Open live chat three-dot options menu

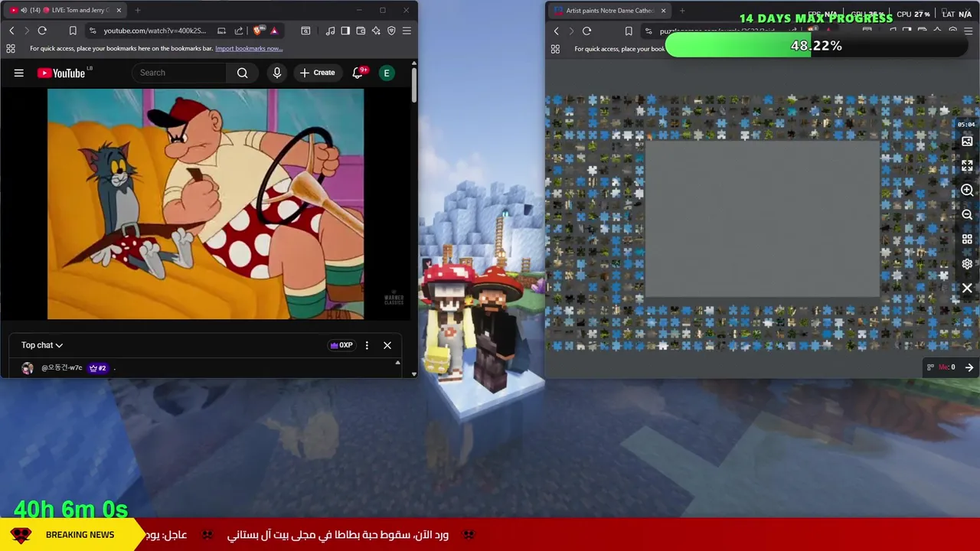point(367,345)
